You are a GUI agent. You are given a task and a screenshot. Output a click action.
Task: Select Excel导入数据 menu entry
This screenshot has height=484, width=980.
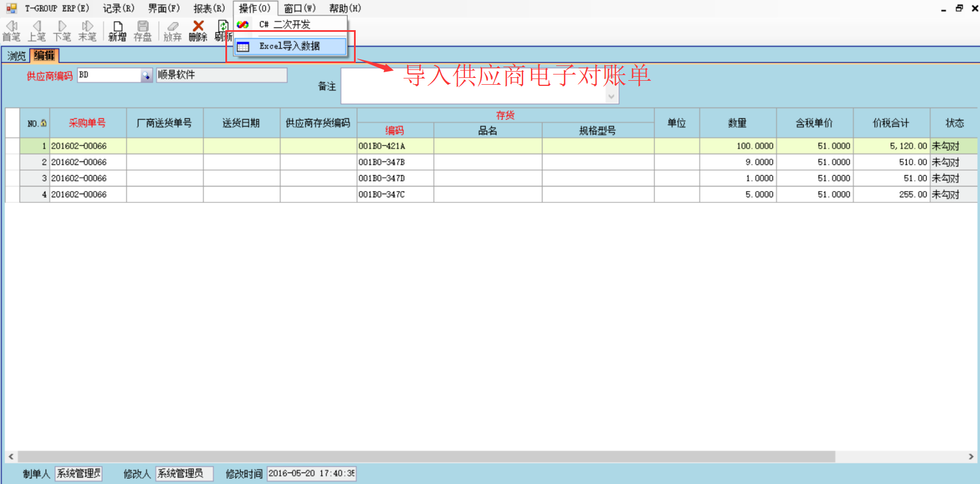pos(291,46)
